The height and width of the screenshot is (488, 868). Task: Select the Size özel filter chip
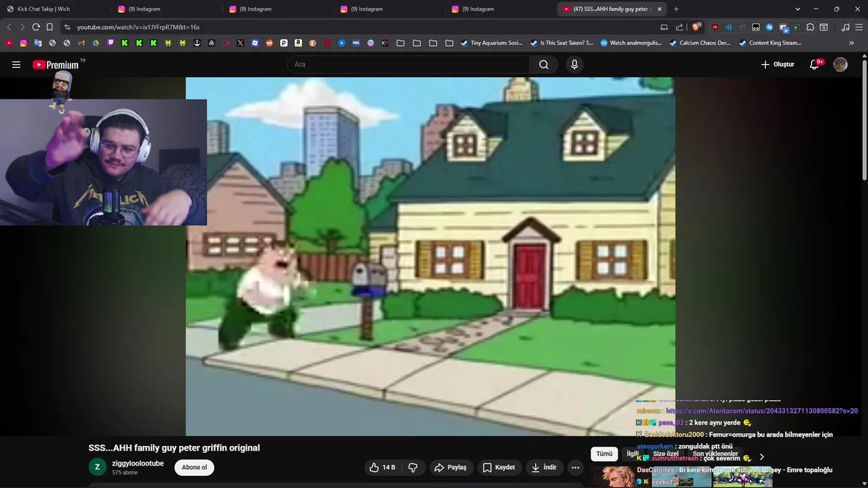click(665, 453)
